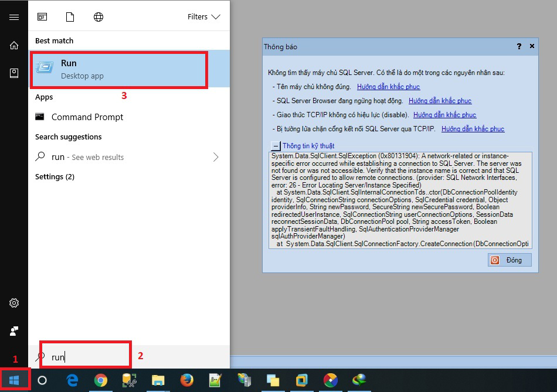Open the notebook icon in sidebar
The image size is (557, 392).
pyautogui.click(x=14, y=73)
